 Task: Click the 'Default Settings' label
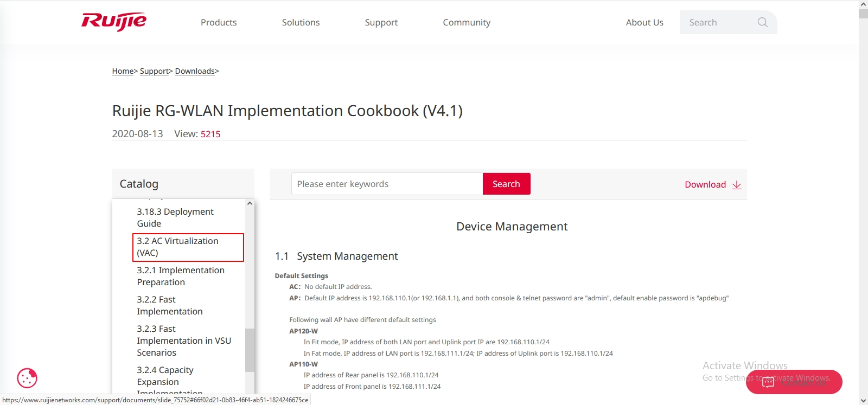(x=302, y=276)
